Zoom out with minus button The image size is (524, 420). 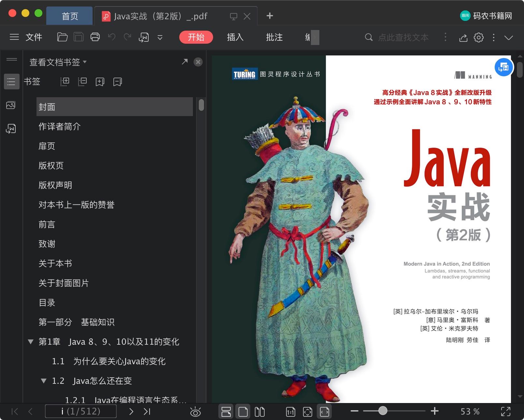tap(355, 412)
